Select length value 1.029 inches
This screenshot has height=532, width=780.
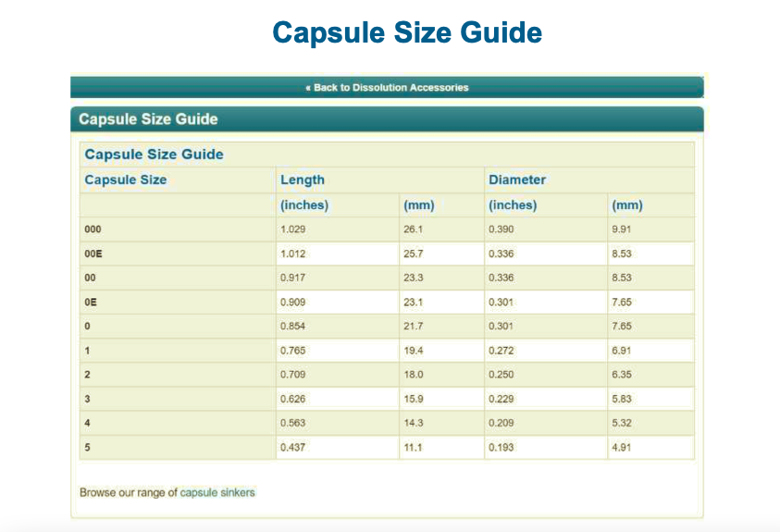[x=292, y=229]
